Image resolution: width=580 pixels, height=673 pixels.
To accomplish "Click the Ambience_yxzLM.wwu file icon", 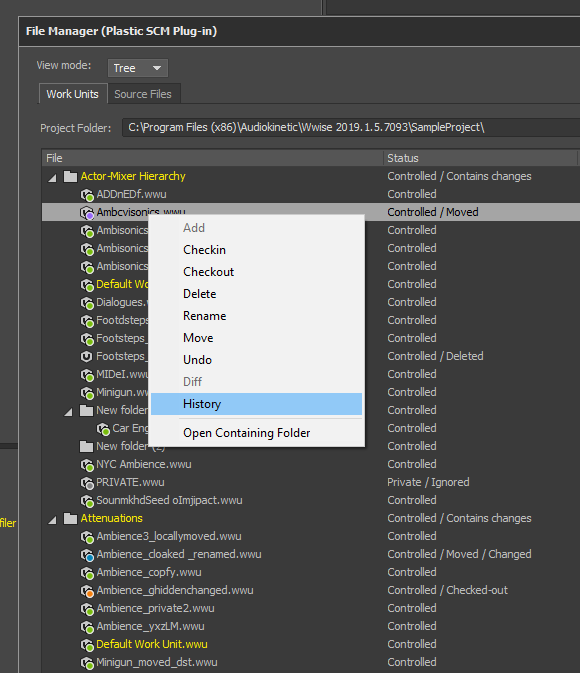I will (x=87, y=627).
